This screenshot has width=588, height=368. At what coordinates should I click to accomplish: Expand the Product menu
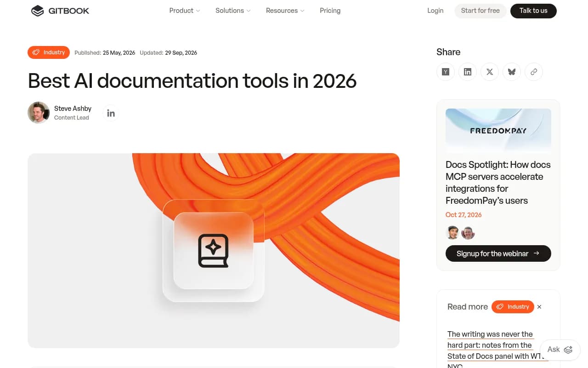click(184, 11)
